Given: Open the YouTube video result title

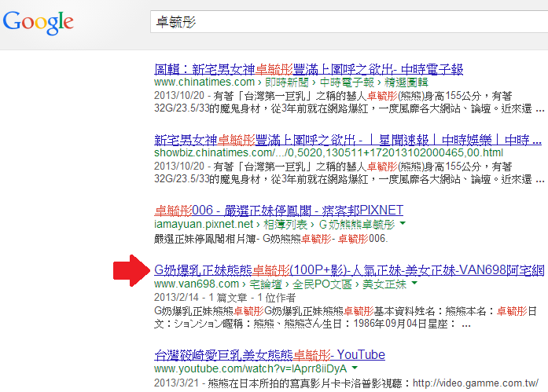Looking at the screenshot, I should (x=270, y=354).
